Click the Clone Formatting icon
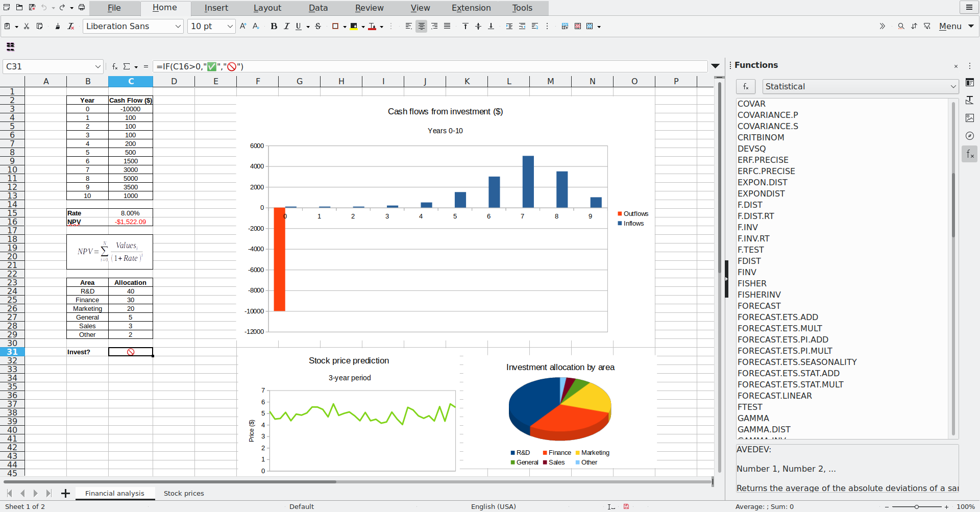The image size is (980, 512). (58, 26)
